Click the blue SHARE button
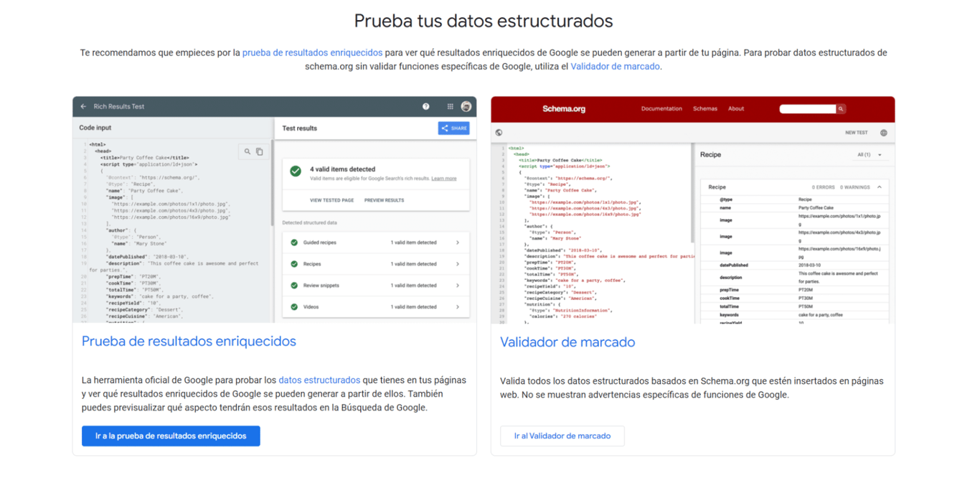The width and height of the screenshot is (980, 478). pyautogui.click(x=453, y=128)
